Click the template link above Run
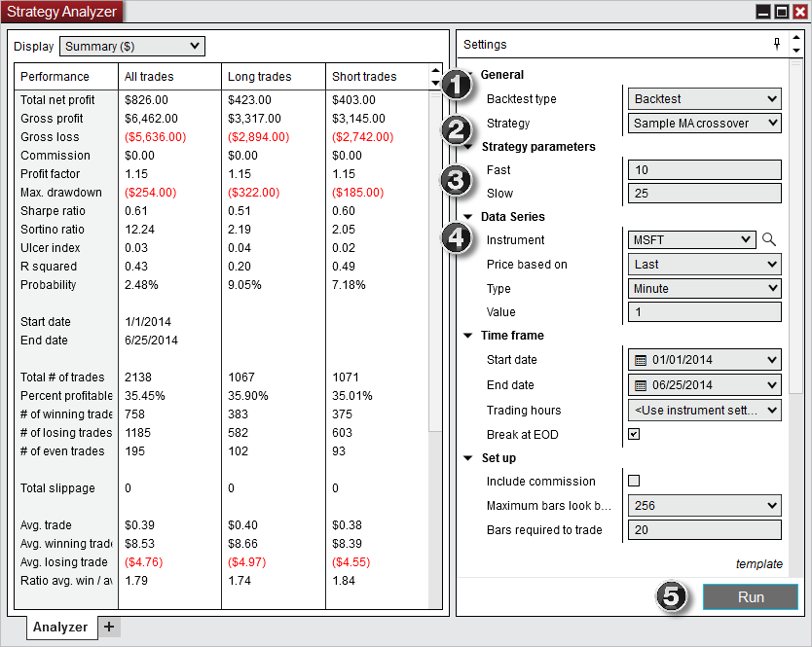The height and width of the screenshot is (647, 812). [759, 564]
